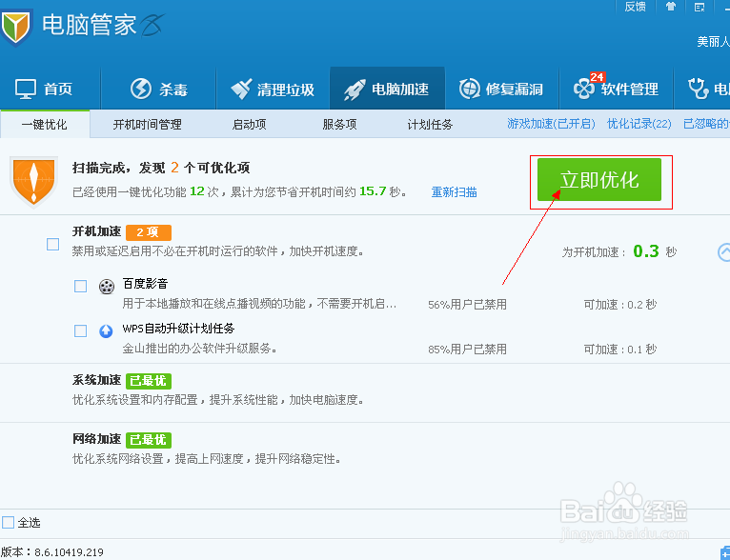The height and width of the screenshot is (560, 730).
Task: Click 可加速:0.1秒 value
Action: (x=620, y=350)
